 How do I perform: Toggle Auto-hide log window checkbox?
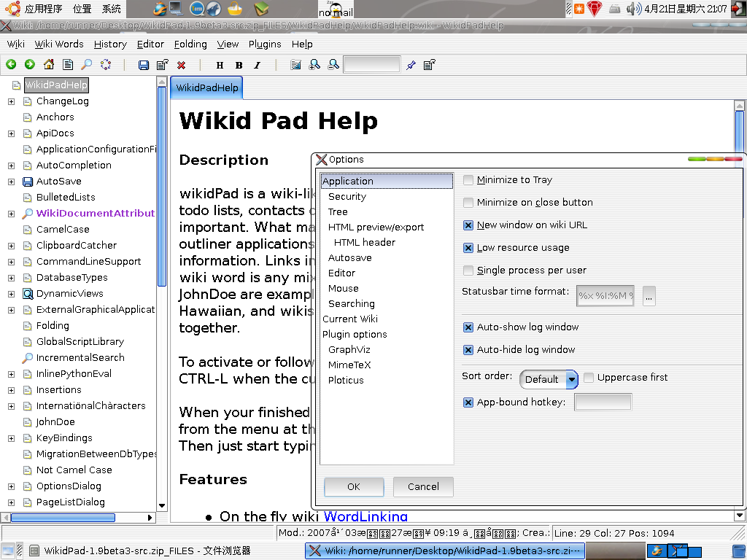click(468, 350)
